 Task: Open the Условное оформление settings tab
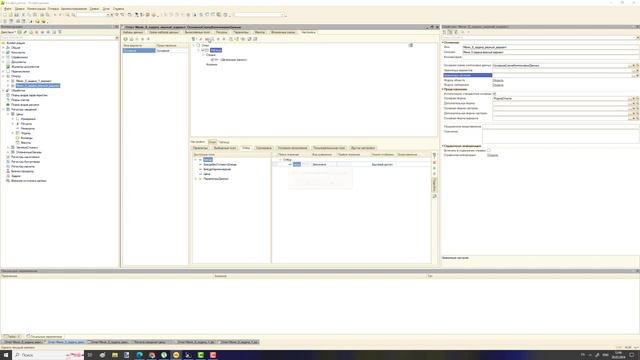[x=292, y=148]
